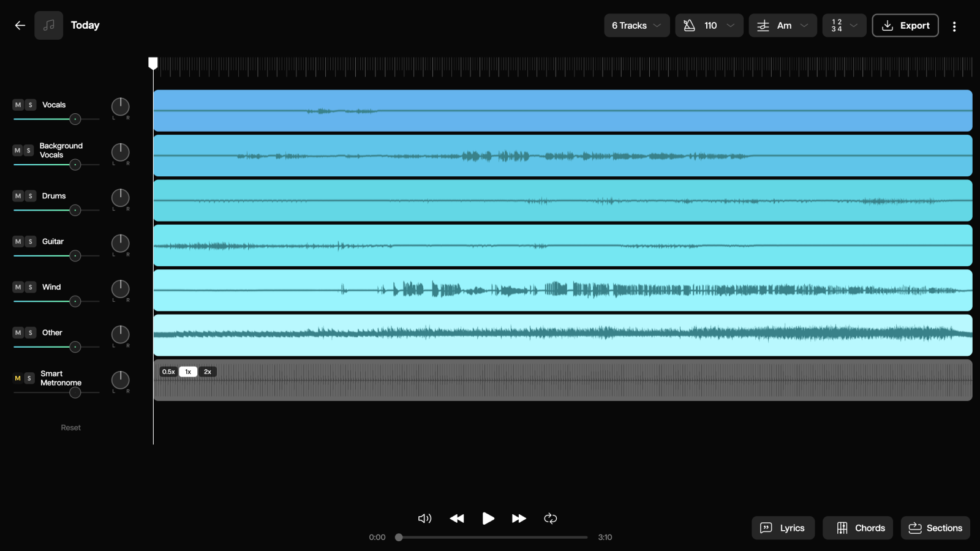Screen dimensions: 980x551
Task: Select 2x metronome speed
Action: click(x=208, y=372)
